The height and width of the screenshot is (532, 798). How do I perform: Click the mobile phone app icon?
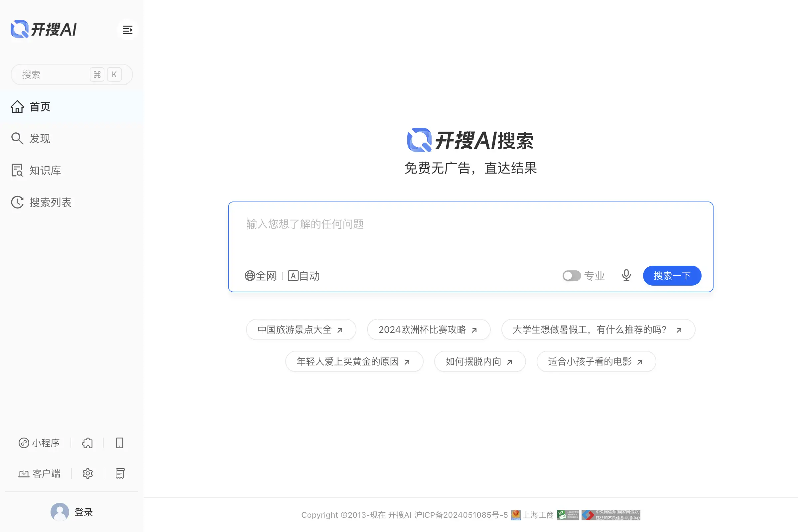(x=119, y=443)
